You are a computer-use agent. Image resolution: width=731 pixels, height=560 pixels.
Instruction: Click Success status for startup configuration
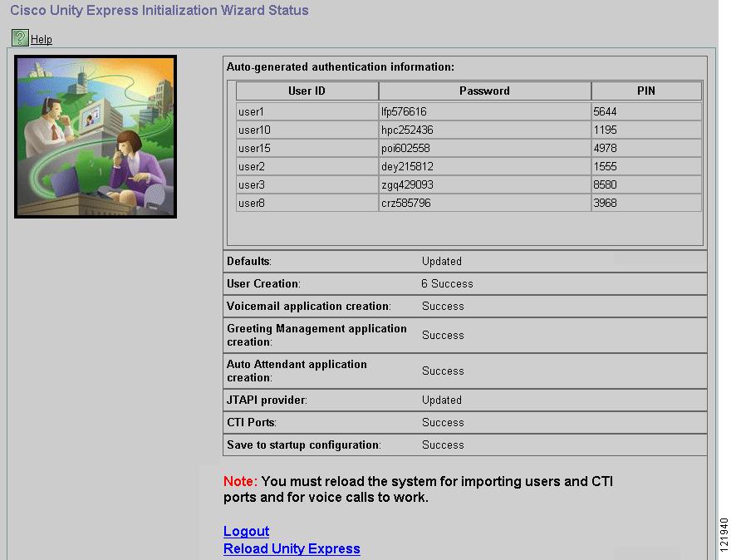[443, 445]
